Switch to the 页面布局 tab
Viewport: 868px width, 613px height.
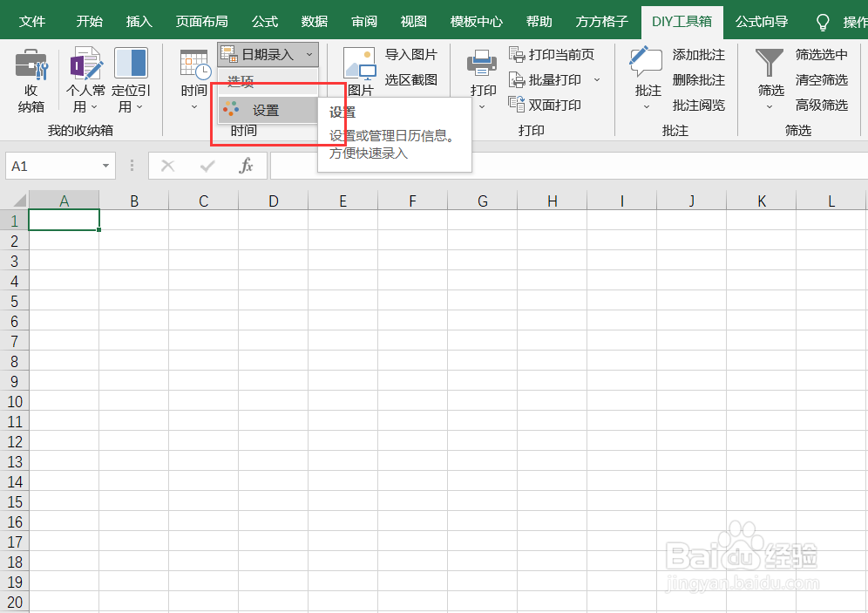pos(202,22)
